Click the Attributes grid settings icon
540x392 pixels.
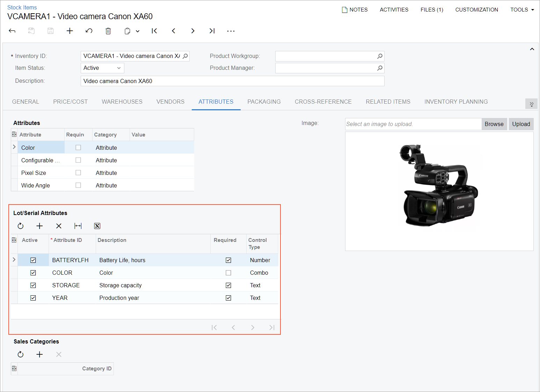(14, 134)
